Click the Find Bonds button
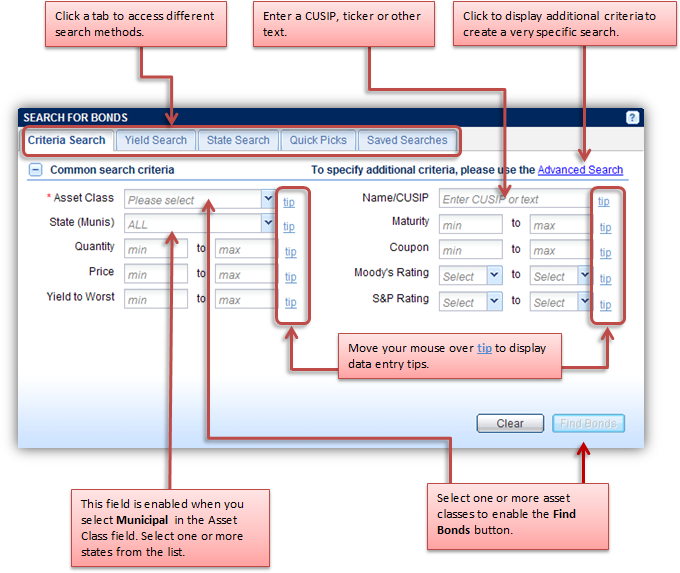This screenshot has height=573, width=680. (x=588, y=423)
